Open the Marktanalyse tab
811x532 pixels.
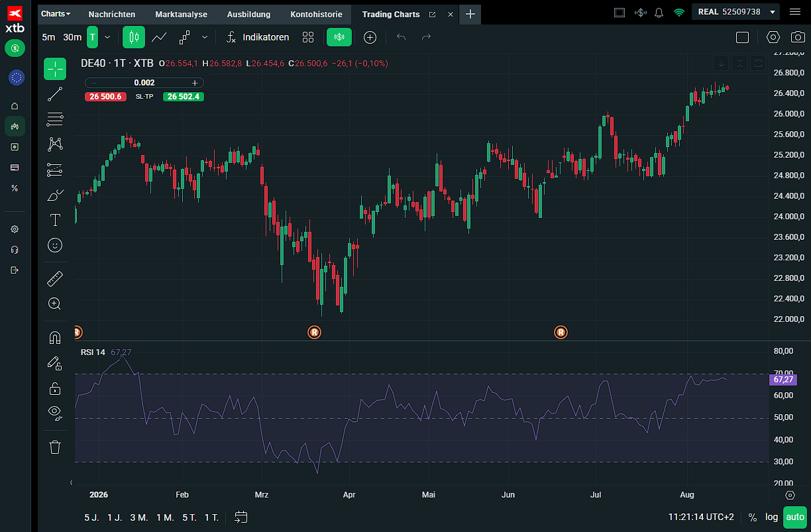181,14
